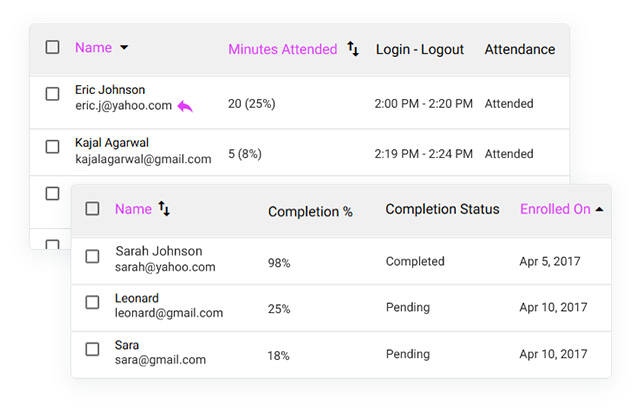The width and height of the screenshot is (640, 410).
Task: Select the checkbox for Sara
Action: pyautogui.click(x=92, y=350)
